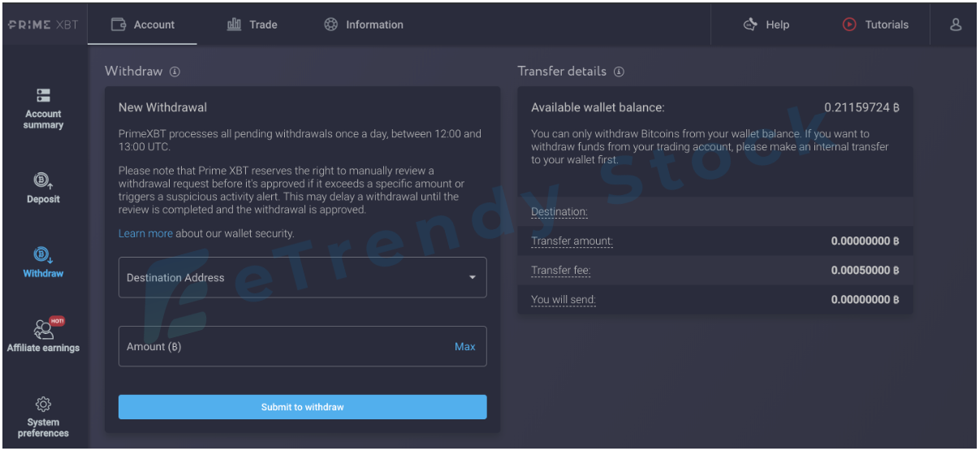Click the wallet icon beside Account
Viewport: 980px width, 451px height.
(x=118, y=24)
